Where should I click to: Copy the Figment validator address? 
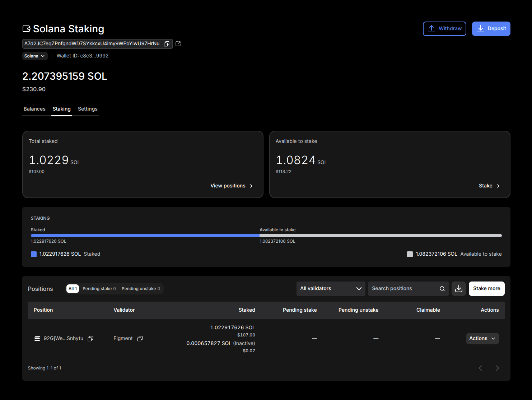tap(140, 339)
